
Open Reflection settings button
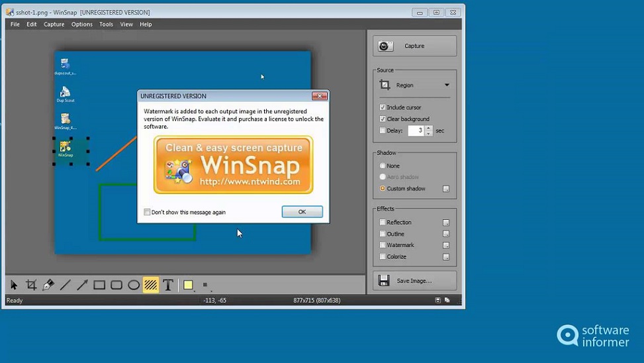click(446, 223)
